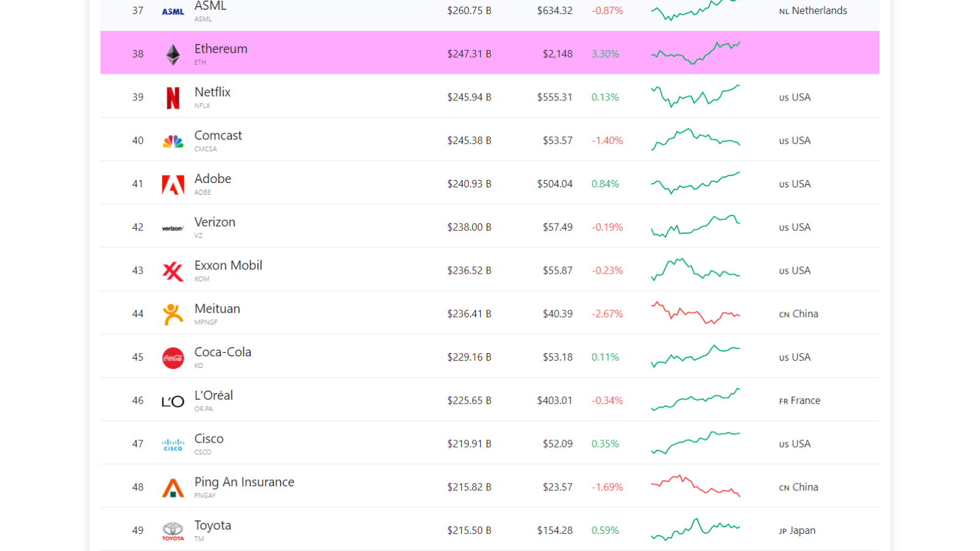View Toyota price sparkline chart
This screenshot has height=551, width=980.
[x=695, y=530]
